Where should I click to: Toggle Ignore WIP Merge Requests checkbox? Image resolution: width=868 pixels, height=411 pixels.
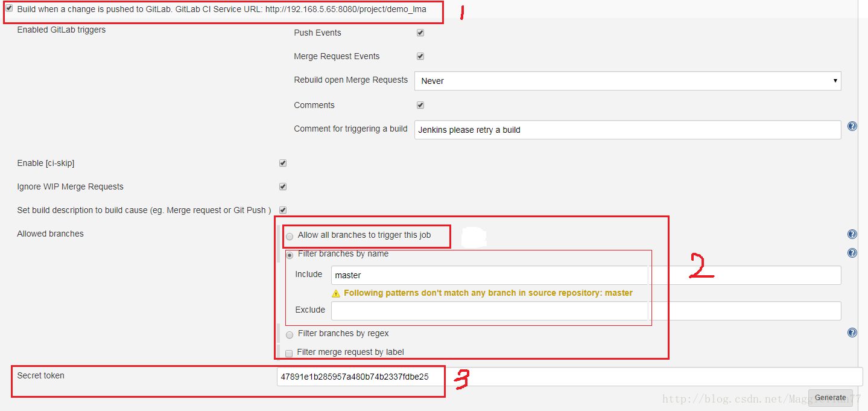[283, 186]
